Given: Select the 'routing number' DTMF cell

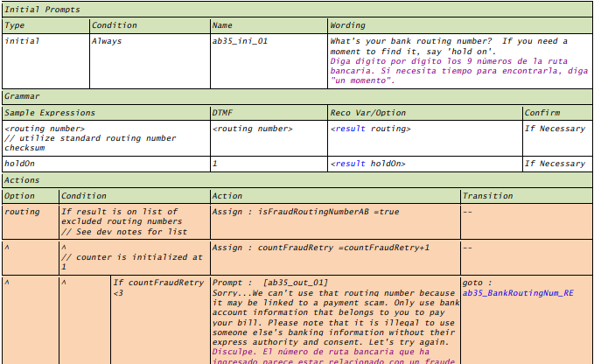Looking at the screenshot, I should pos(269,138).
